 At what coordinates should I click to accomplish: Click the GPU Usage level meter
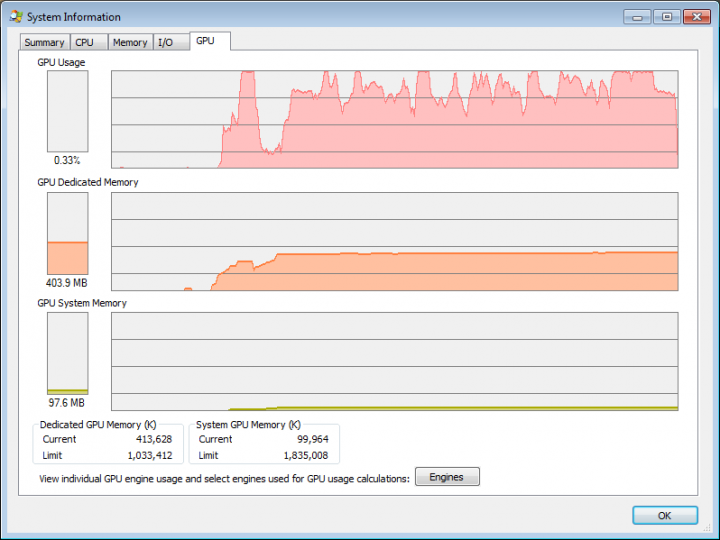click(68, 111)
